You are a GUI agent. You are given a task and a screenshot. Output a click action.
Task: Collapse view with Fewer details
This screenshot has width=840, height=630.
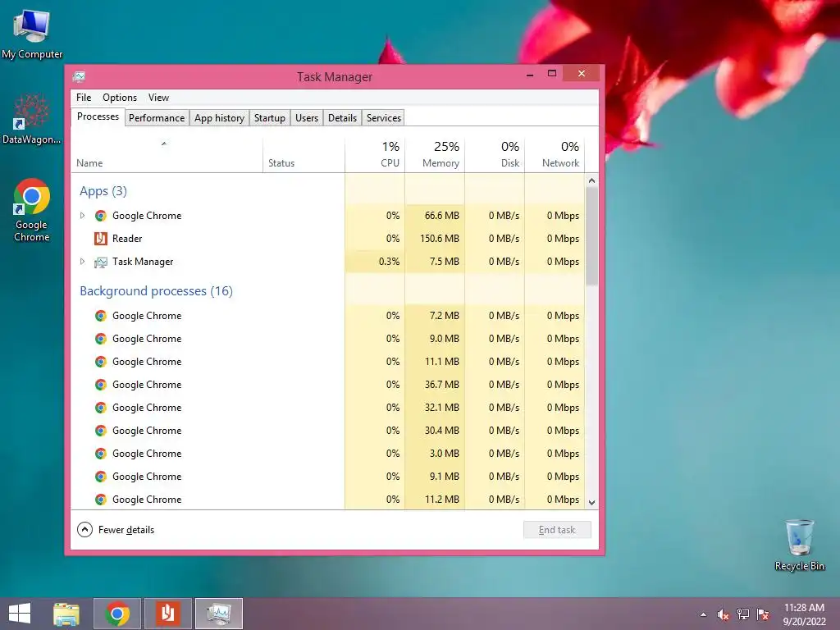tap(116, 530)
